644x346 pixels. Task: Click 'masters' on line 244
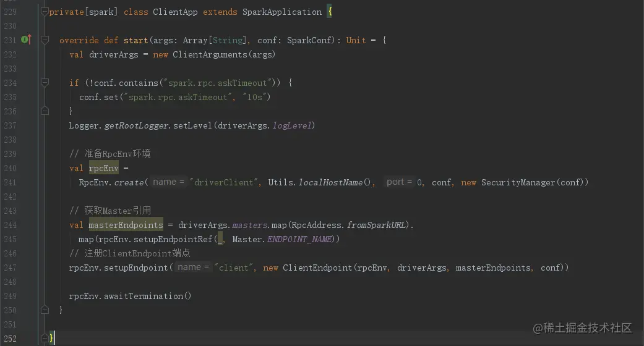tap(250, 225)
